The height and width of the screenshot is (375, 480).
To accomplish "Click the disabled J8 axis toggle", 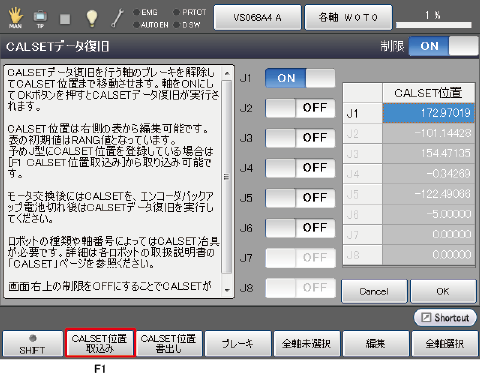I will pyautogui.click(x=300, y=288).
